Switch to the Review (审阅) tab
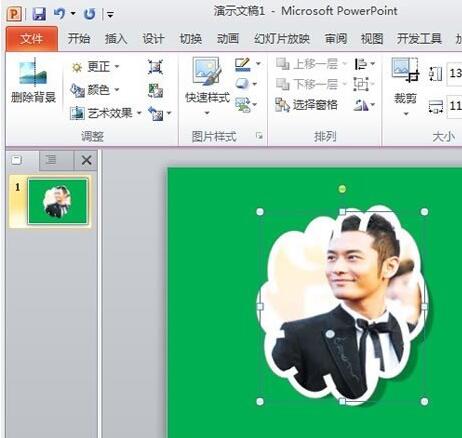462x438 pixels. [x=336, y=39]
